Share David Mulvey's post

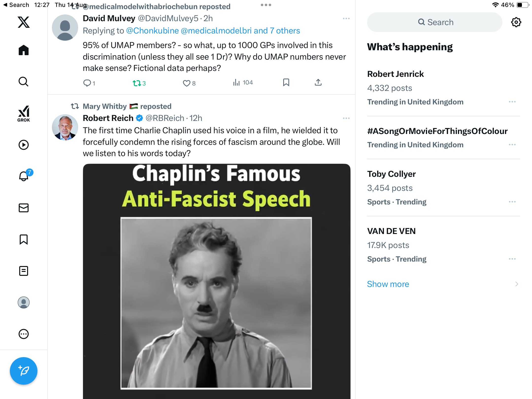tap(318, 83)
